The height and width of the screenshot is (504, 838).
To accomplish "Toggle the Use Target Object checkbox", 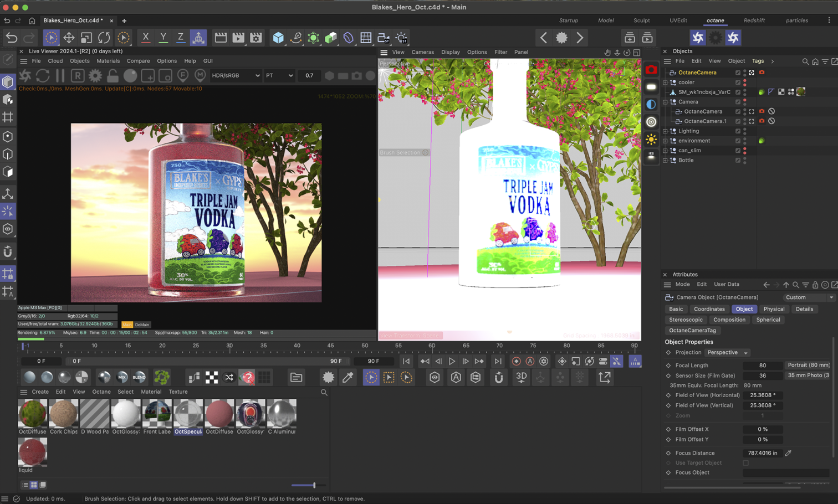I will 745,463.
